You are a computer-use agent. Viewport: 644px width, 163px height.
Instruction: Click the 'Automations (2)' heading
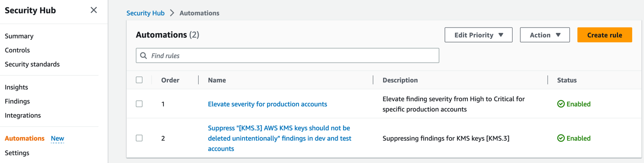[168, 35]
